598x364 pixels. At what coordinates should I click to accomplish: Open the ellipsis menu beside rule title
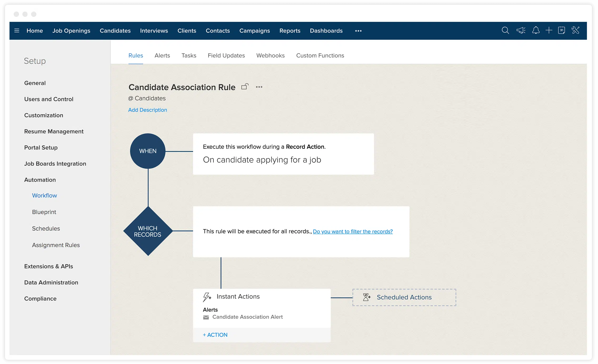pyautogui.click(x=259, y=87)
